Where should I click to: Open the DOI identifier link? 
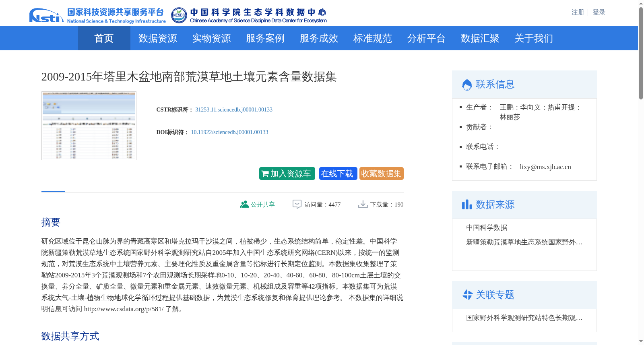(x=229, y=132)
